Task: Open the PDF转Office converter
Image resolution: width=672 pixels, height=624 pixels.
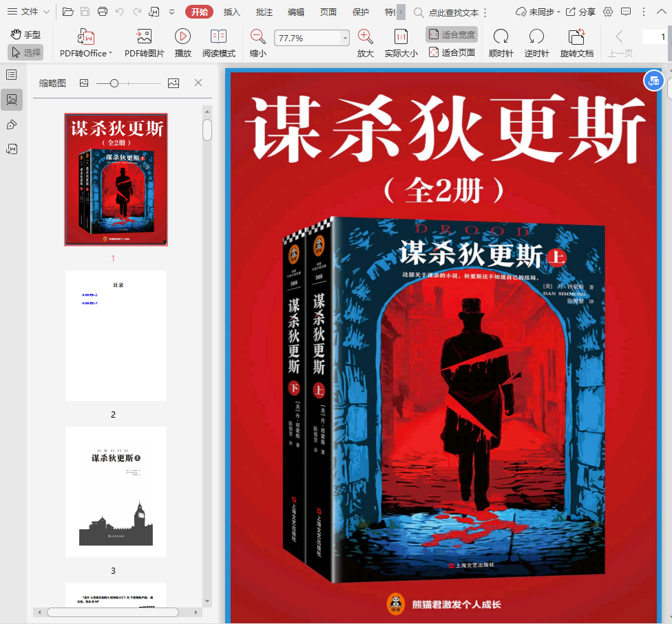Action: click(85, 43)
